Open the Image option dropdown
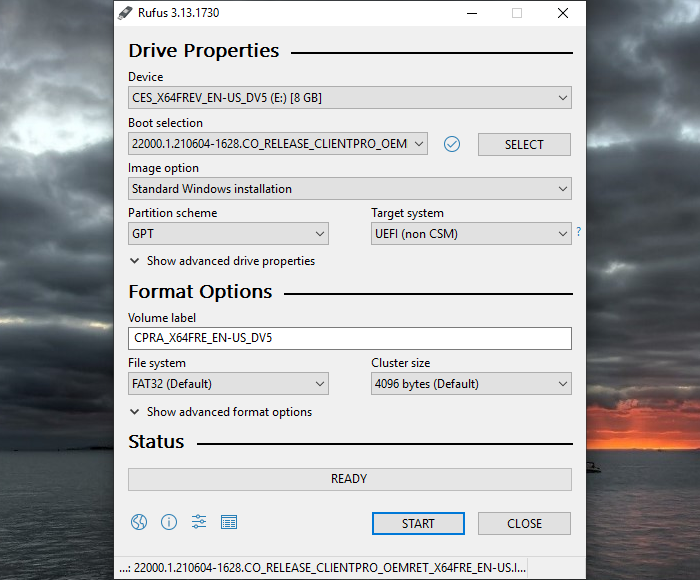Screen dimensions: 700x580 [x=350, y=189]
